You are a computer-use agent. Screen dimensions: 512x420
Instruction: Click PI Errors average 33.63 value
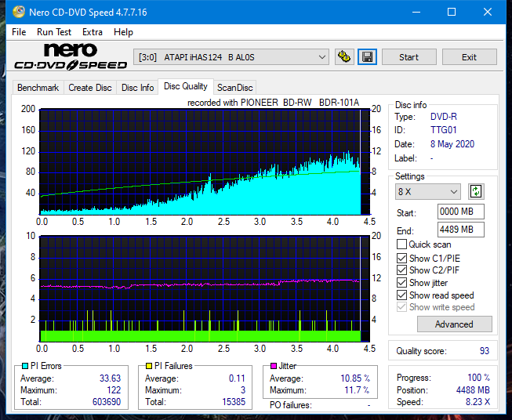click(x=110, y=378)
